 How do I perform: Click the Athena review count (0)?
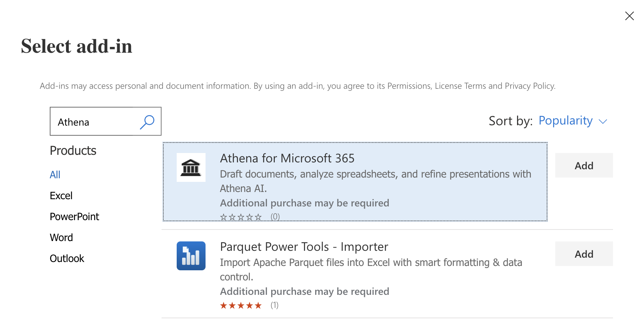tap(275, 217)
